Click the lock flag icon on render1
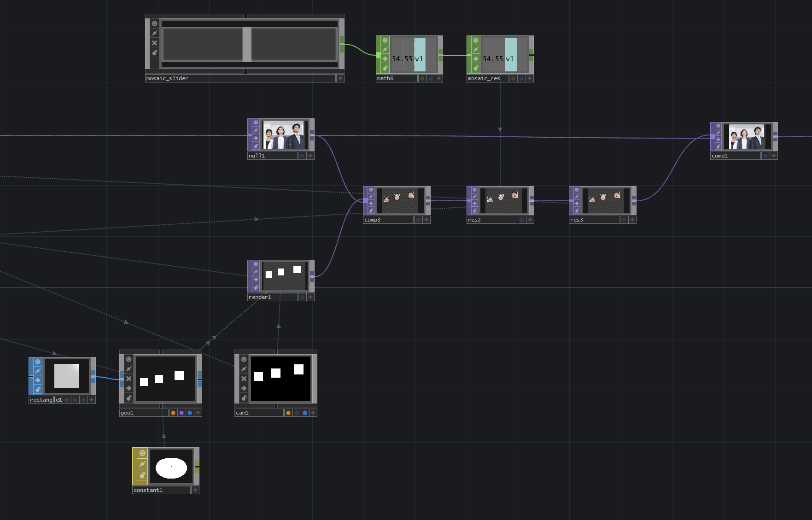The width and height of the screenshot is (812, 520). (x=256, y=287)
